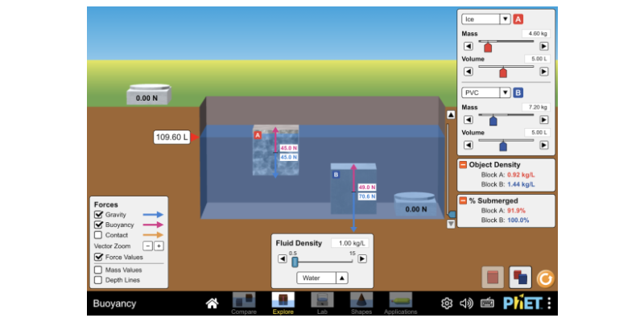This screenshot has width=644, height=322.
Task: Open the settings gear icon
Action: coord(447,303)
